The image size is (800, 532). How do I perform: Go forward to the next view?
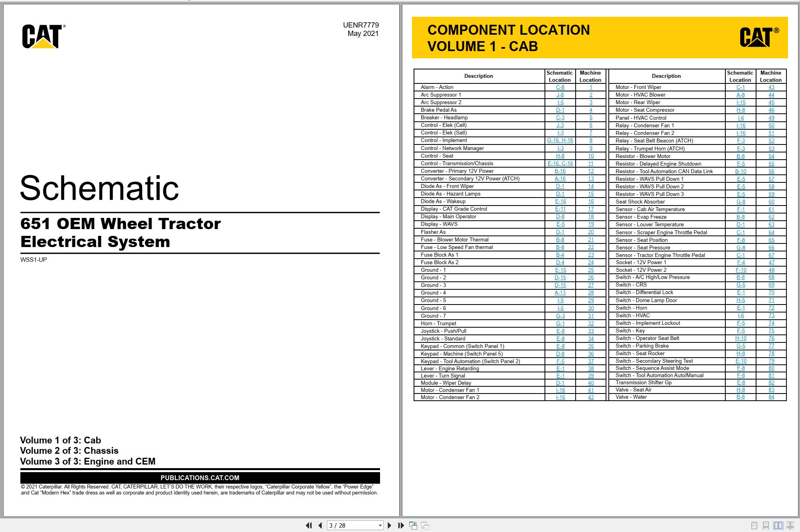(425, 525)
